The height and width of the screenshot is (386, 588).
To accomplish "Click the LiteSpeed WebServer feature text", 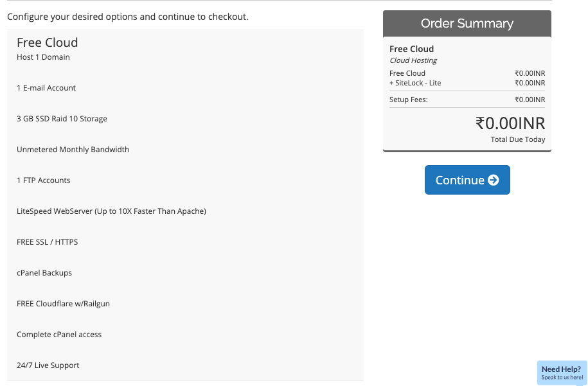I will click(x=111, y=211).
